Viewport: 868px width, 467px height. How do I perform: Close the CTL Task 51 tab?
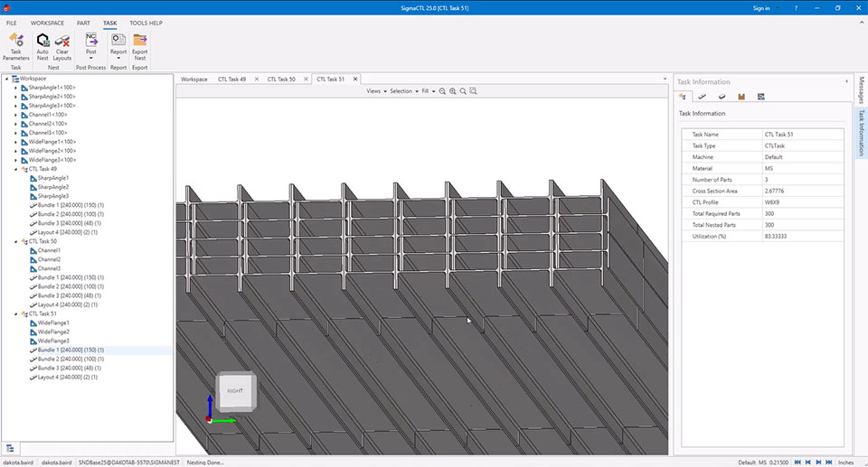click(x=355, y=79)
